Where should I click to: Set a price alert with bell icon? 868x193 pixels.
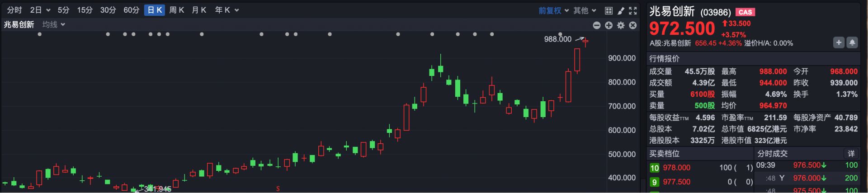tap(852, 42)
